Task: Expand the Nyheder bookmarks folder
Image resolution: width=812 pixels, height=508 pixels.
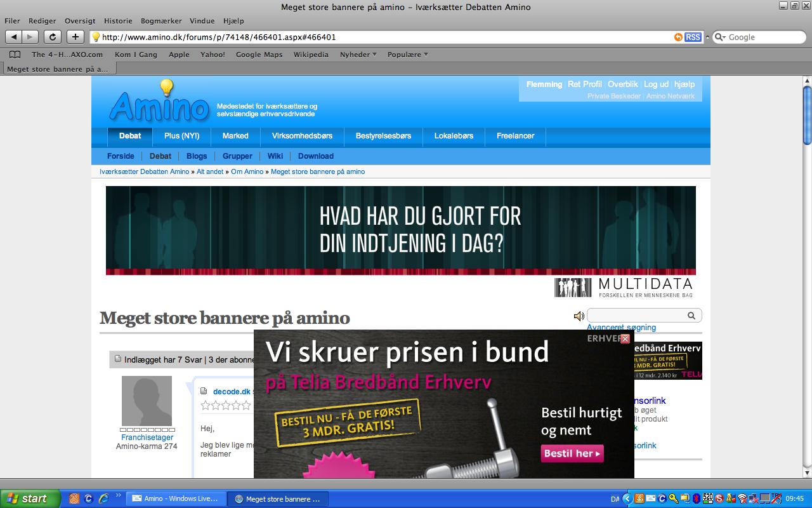Action: 358,55
